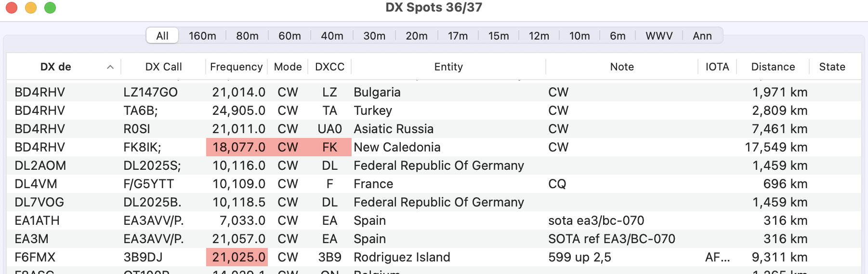This screenshot has width=868, height=274.
Task: Switch to the 40m band tab
Action: coord(332,36)
